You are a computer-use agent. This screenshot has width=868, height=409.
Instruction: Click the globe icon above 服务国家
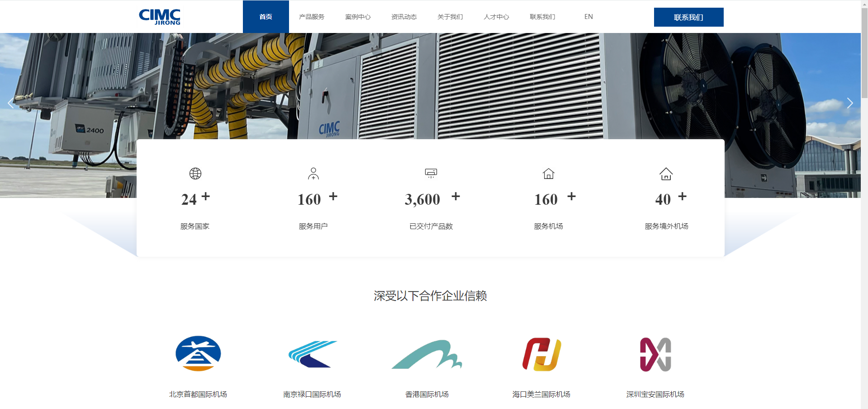pos(195,174)
